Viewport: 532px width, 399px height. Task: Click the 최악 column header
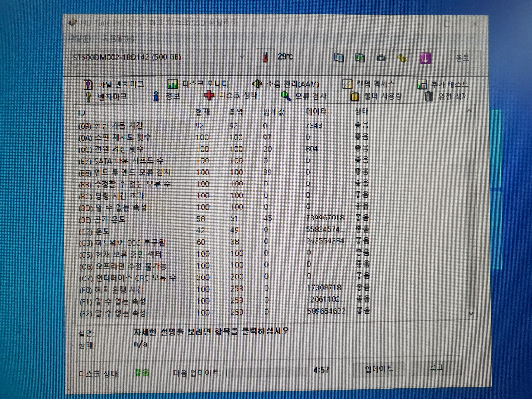pyautogui.click(x=236, y=112)
